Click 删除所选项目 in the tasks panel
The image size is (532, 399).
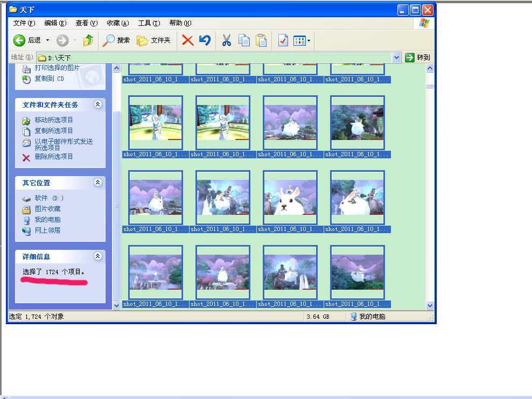coord(54,156)
